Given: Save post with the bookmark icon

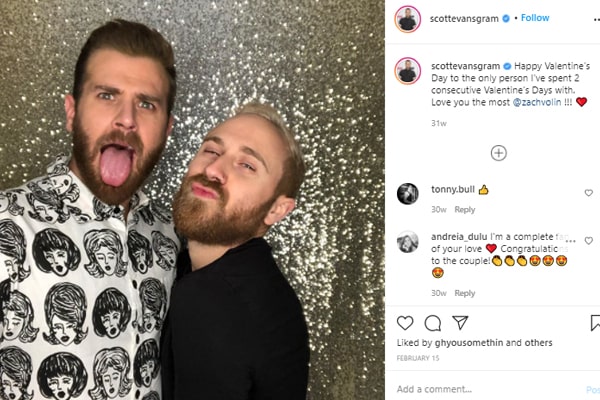Looking at the screenshot, I should 595,323.
